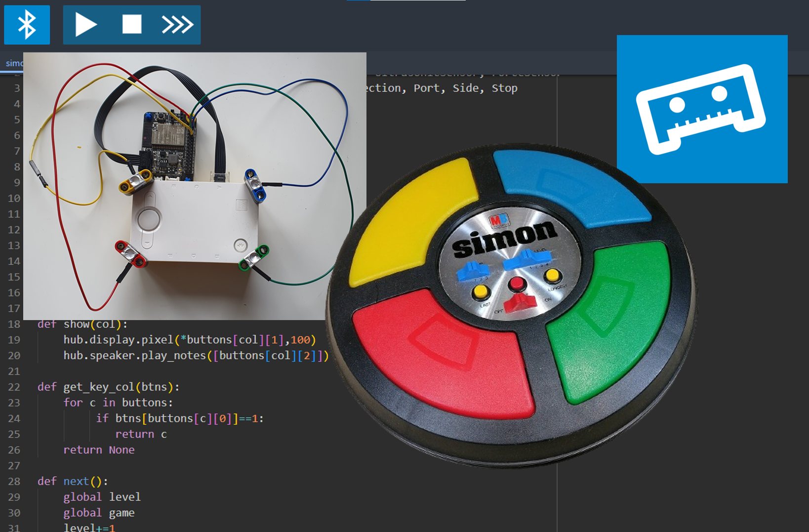Screen dimensions: 809x532
Task: Click the word 'Stop' in import line
Action: (504, 88)
